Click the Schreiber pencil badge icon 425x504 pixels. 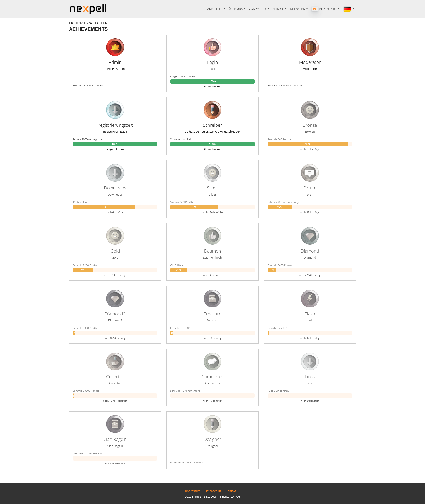point(212,110)
